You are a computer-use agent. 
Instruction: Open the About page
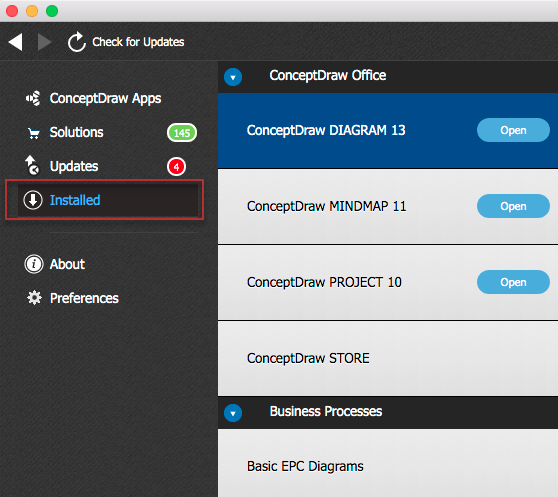[x=67, y=264]
